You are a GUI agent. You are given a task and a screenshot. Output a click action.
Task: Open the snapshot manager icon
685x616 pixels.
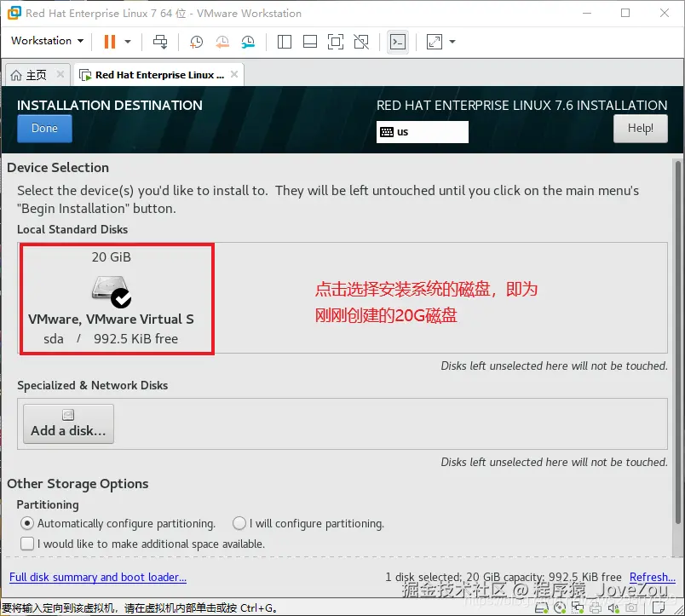tap(248, 42)
